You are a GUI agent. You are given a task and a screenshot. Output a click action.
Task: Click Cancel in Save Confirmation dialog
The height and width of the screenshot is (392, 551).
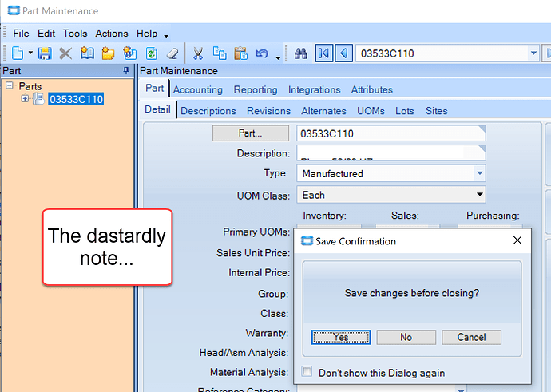point(471,337)
